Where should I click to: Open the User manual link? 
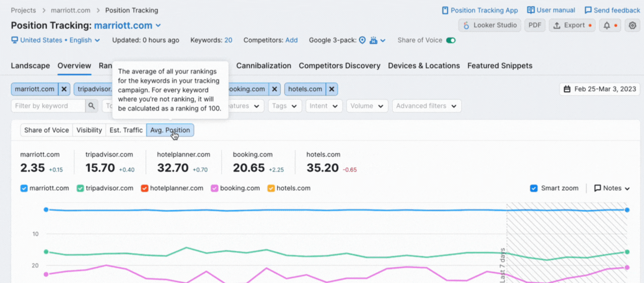click(x=551, y=10)
